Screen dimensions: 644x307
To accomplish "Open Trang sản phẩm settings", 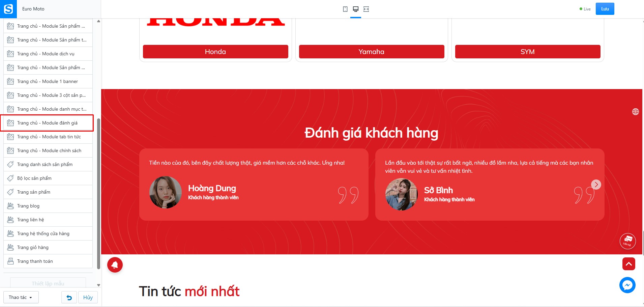I will (x=48, y=192).
